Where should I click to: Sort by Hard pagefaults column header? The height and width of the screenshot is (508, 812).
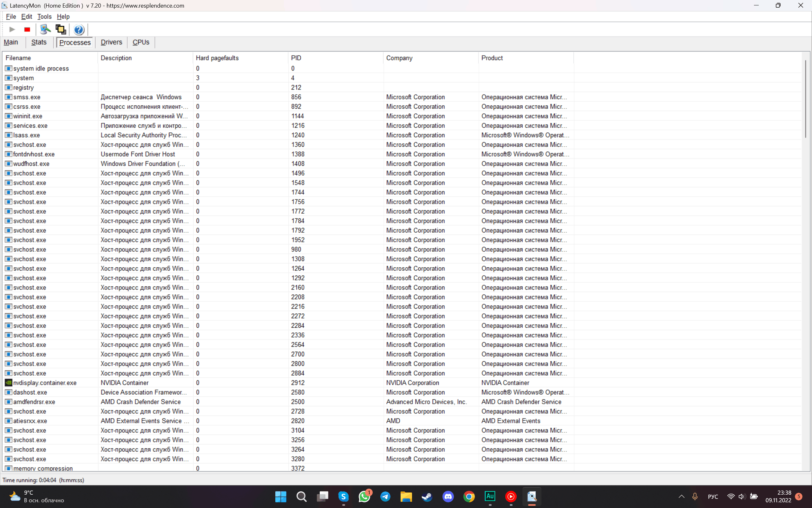240,58
